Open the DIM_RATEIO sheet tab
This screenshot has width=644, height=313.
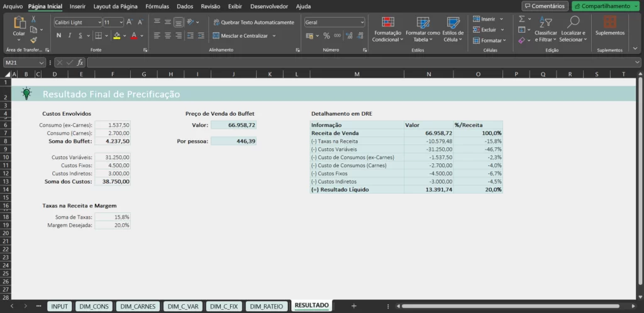(267, 306)
